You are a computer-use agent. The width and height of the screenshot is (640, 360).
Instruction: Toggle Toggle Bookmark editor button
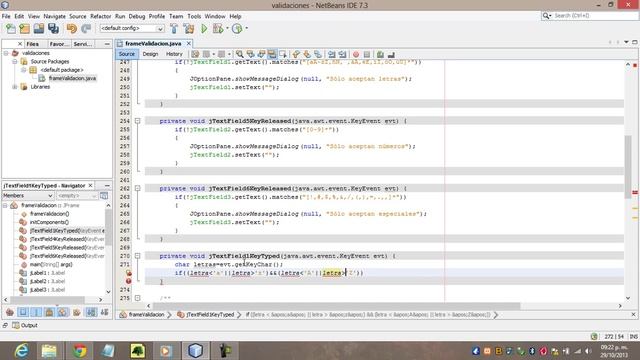(x=318, y=54)
